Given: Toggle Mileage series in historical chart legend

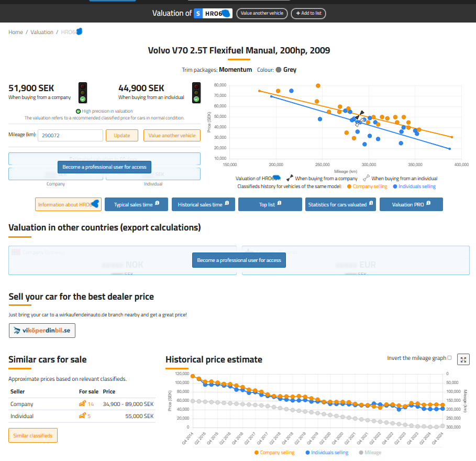Looking at the screenshot, I should (370, 453).
